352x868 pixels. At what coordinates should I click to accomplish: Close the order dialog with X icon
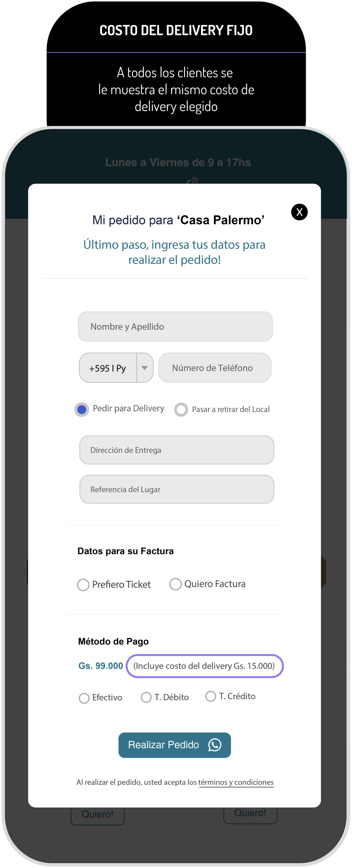pyautogui.click(x=299, y=212)
